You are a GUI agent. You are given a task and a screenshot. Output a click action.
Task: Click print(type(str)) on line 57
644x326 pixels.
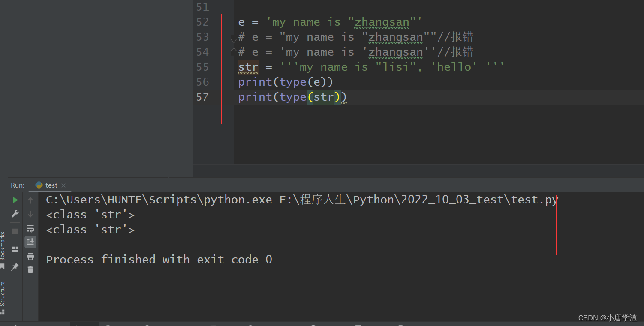(x=292, y=97)
